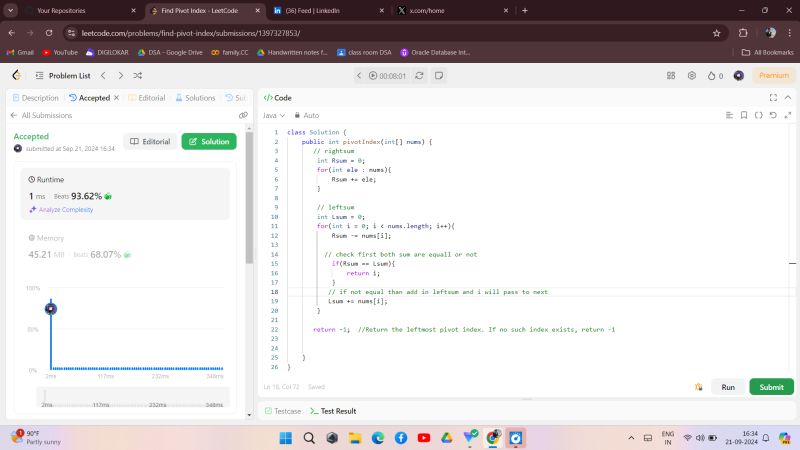
Task: Open browser extensions puzzle icon
Action: [743, 33]
